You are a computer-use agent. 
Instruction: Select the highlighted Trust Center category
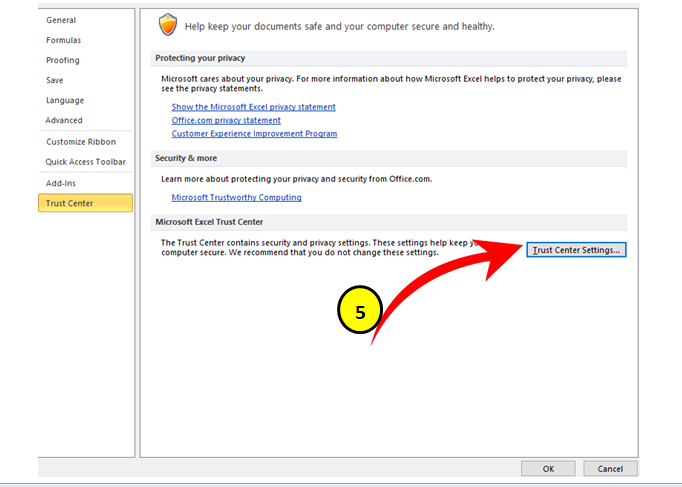[70, 203]
